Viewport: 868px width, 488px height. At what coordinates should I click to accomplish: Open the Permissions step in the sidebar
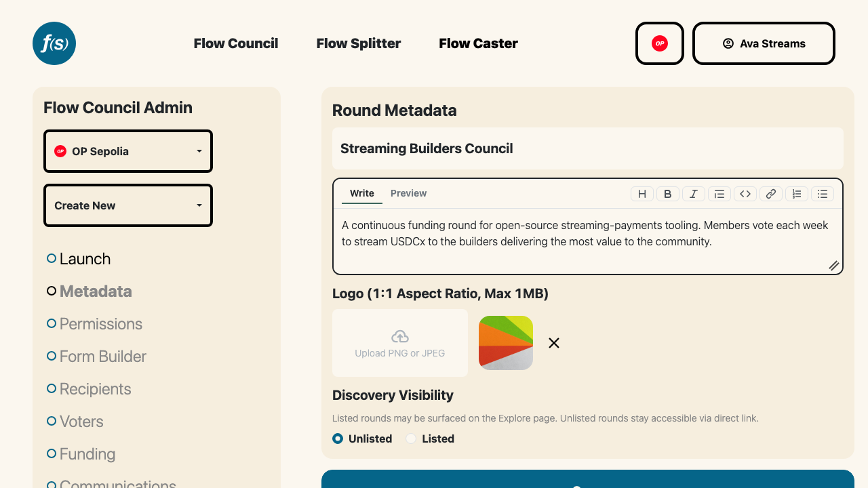click(95, 324)
